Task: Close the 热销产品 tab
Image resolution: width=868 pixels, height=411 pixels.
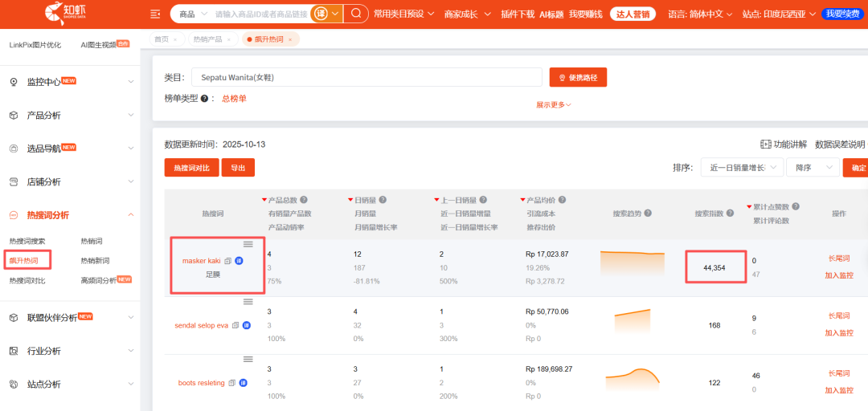Action: point(228,39)
